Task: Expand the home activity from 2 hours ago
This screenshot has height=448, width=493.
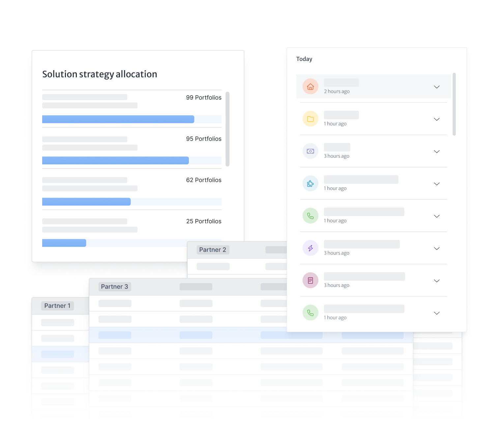Action: [x=437, y=87]
